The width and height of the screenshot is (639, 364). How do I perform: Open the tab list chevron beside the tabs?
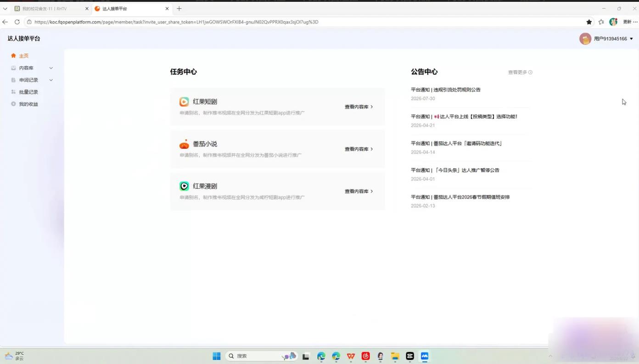pos(5,9)
